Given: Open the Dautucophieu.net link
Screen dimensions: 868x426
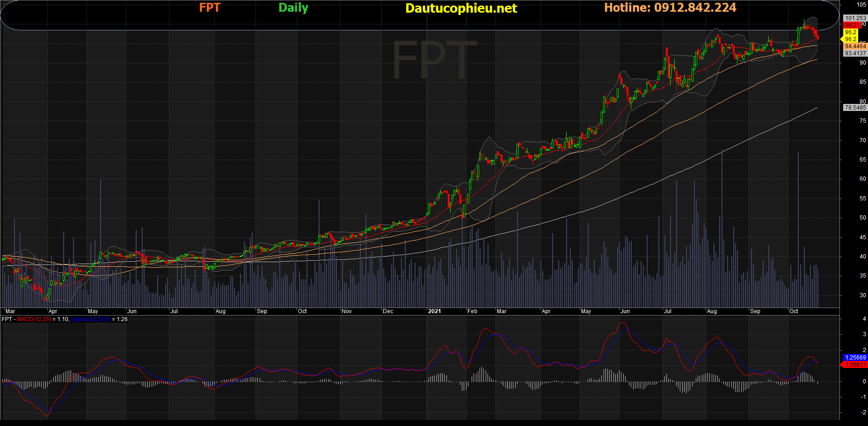Looking at the screenshot, I should [461, 8].
